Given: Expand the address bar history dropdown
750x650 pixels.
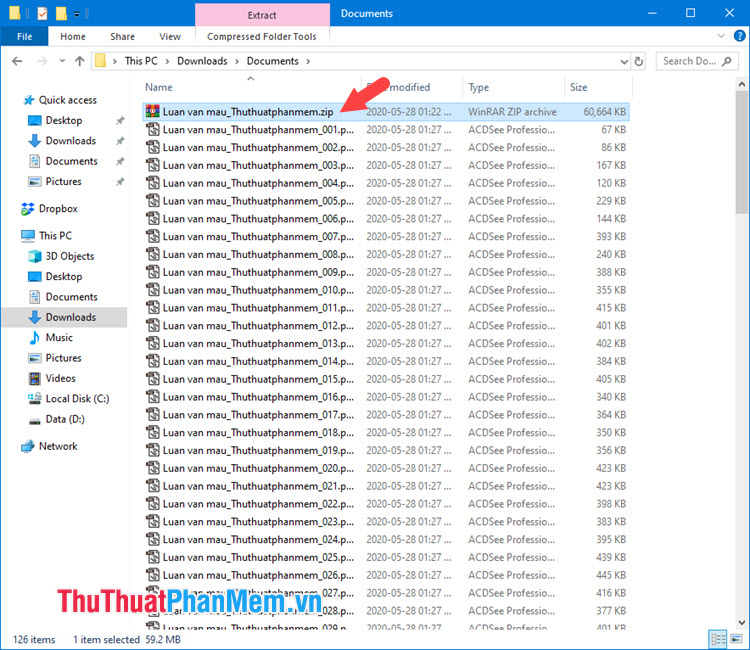Looking at the screenshot, I should (624, 61).
